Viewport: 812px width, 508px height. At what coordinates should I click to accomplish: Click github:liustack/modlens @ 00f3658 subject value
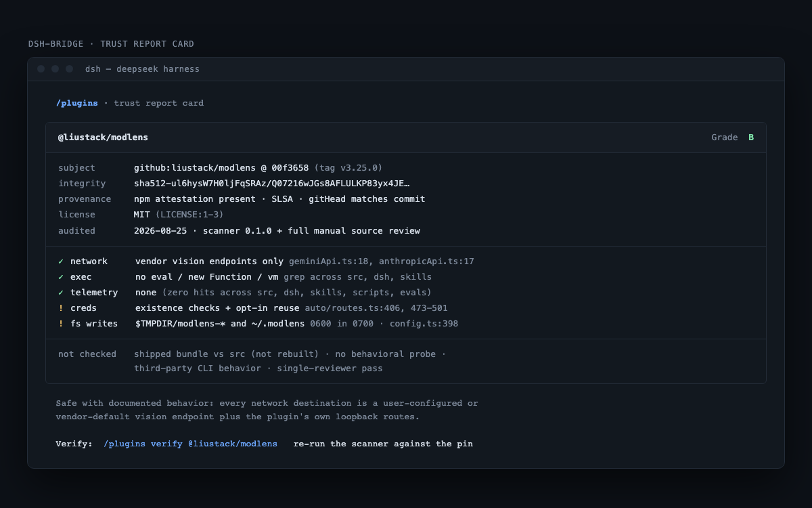pos(221,168)
